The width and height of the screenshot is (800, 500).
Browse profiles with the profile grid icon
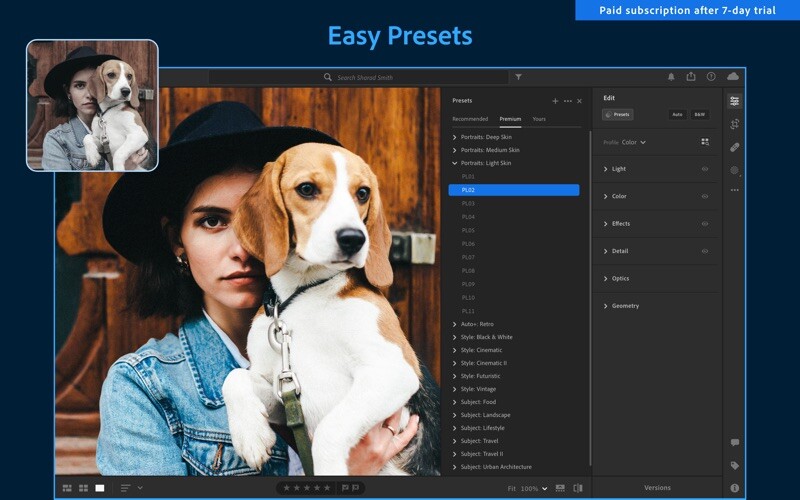point(705,142)
